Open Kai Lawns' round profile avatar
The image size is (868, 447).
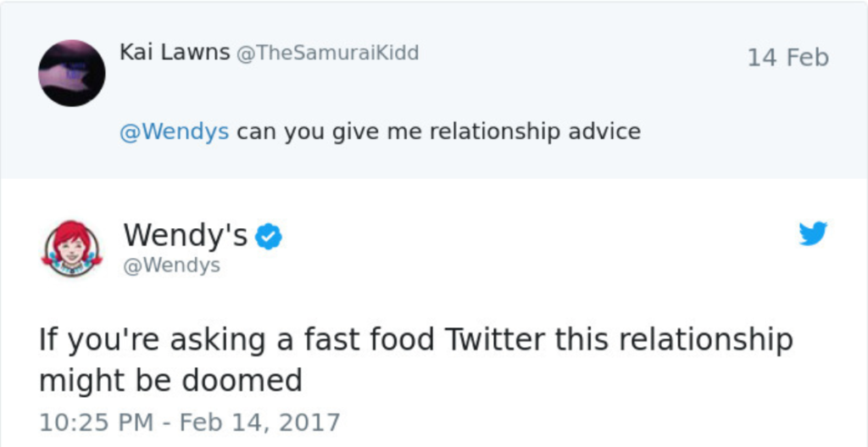tap(72, 73)
